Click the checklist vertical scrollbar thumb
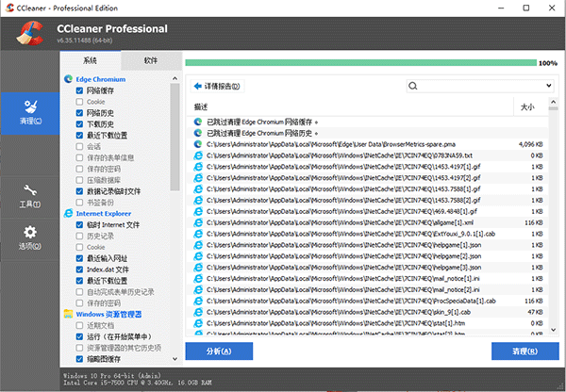566x392 pixels. click(x=175, y=137)
